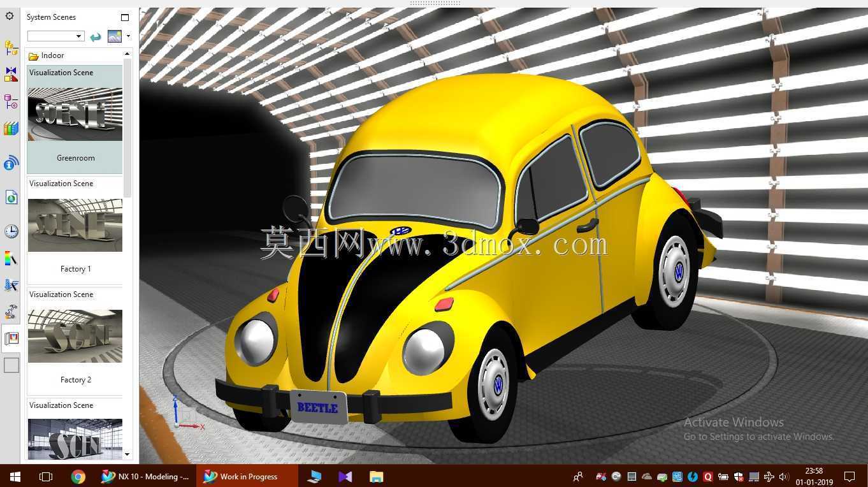868x487 pixels.
Task: Click the scenes list scroll up arrow
Action: click(x=127, y=54)
